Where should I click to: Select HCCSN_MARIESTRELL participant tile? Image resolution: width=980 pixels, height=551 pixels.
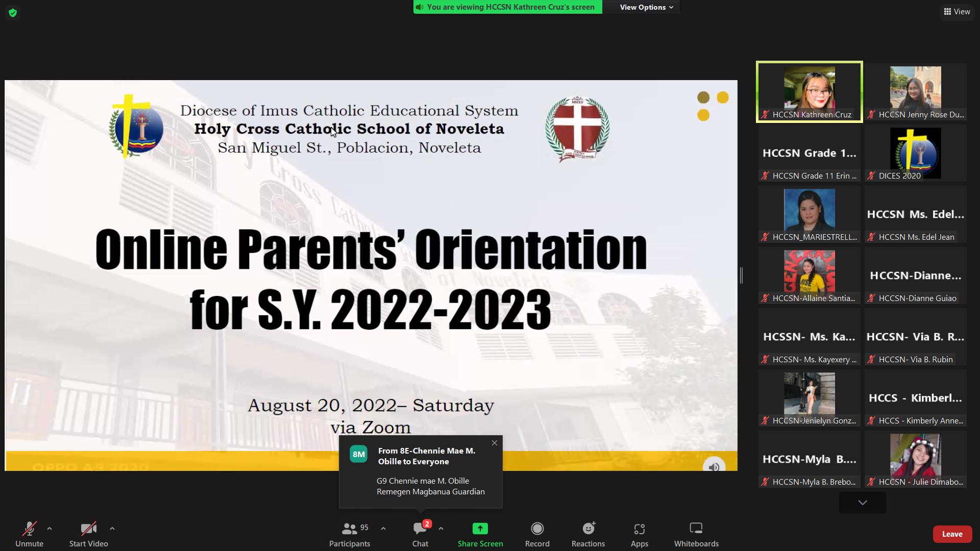point(810,214)
